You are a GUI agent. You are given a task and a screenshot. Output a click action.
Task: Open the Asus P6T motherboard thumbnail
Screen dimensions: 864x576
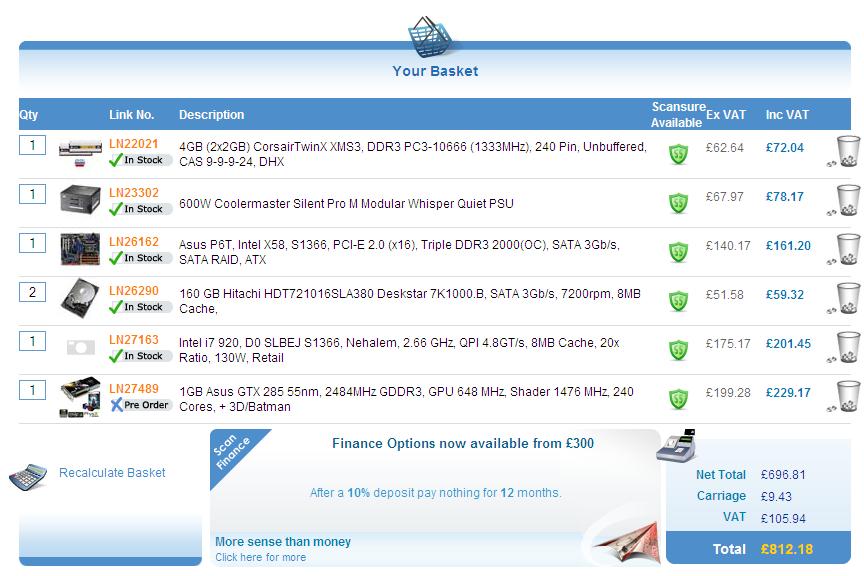click(x=80, y=250)
